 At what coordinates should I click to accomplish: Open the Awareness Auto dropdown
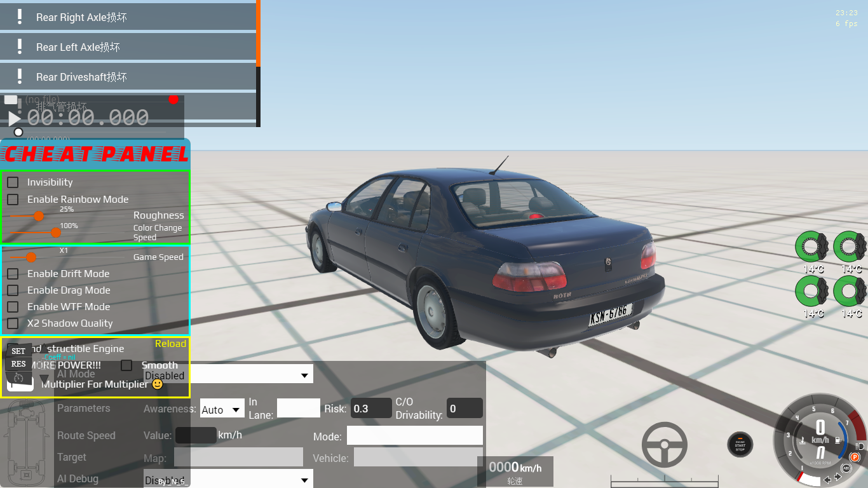222,409
